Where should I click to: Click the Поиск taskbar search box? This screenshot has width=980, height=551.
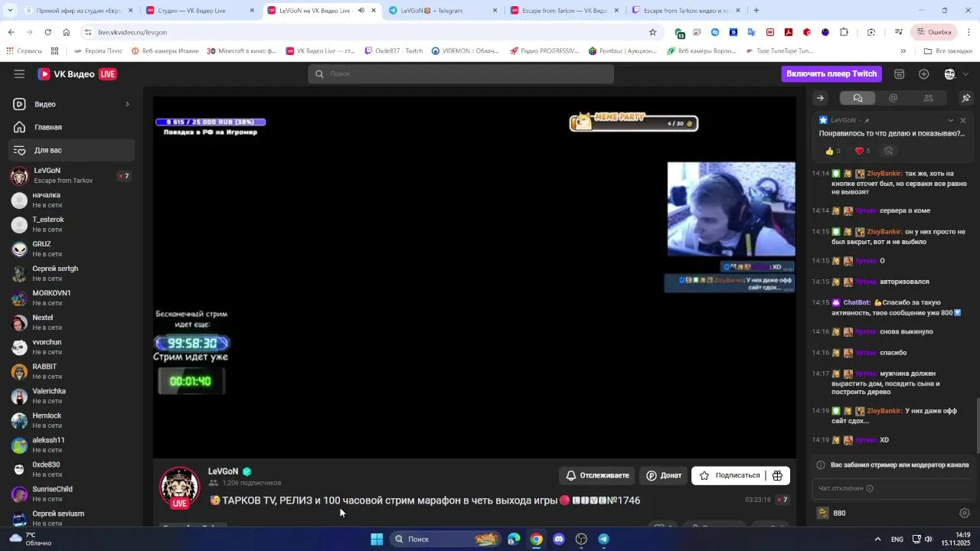point(446,539)
